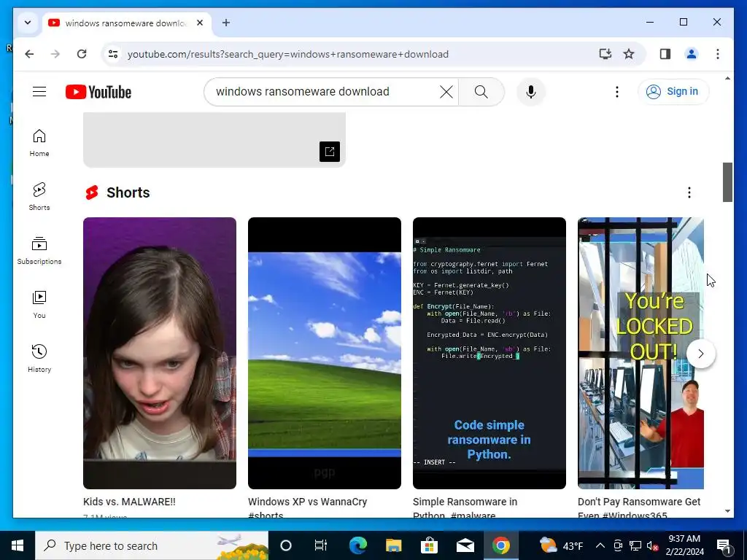
Task: Play the Kids vs. MALWARE!! short thumbnail
Action: point(160,353)
